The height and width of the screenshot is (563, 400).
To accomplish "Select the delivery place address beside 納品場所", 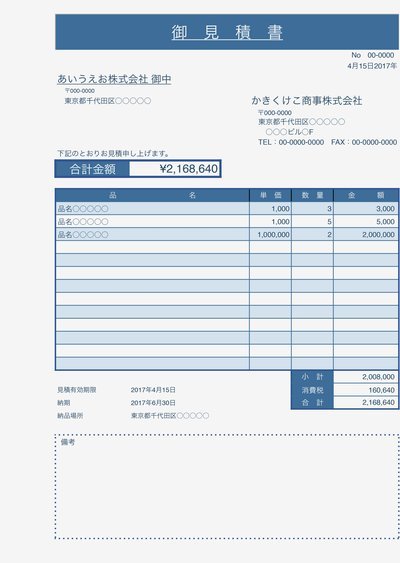I will [170, 416].
